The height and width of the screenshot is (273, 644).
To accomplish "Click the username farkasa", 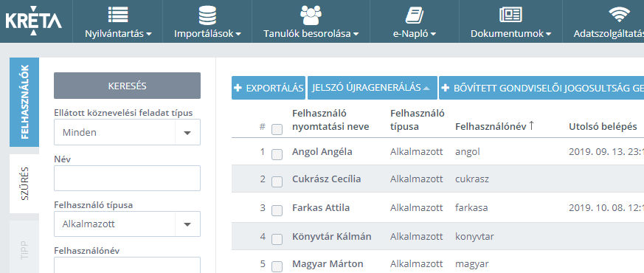I will [x=471, y=208].
